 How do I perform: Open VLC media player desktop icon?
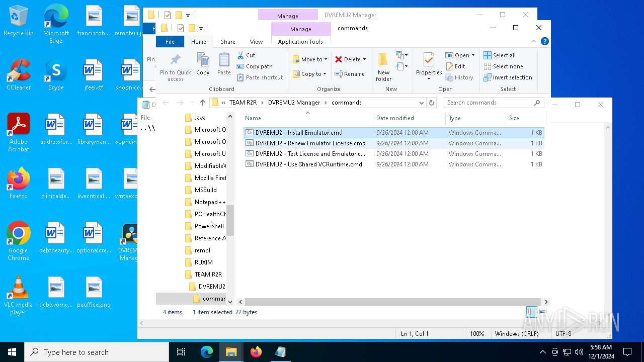tap(19, 296)
